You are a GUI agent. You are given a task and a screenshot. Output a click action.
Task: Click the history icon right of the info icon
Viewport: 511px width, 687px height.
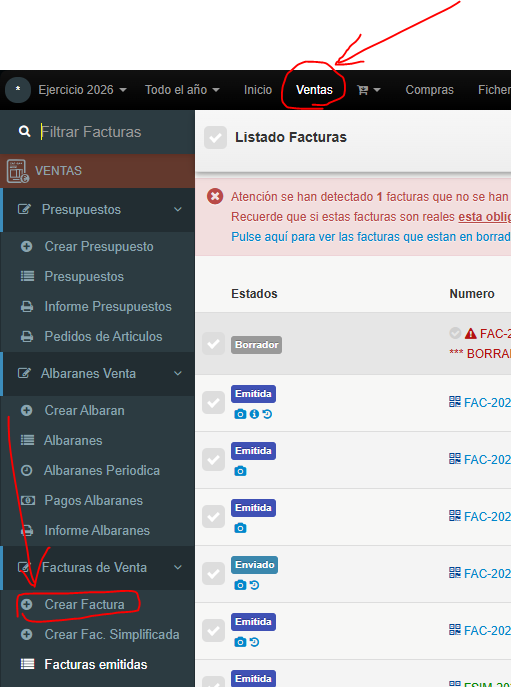267,414
